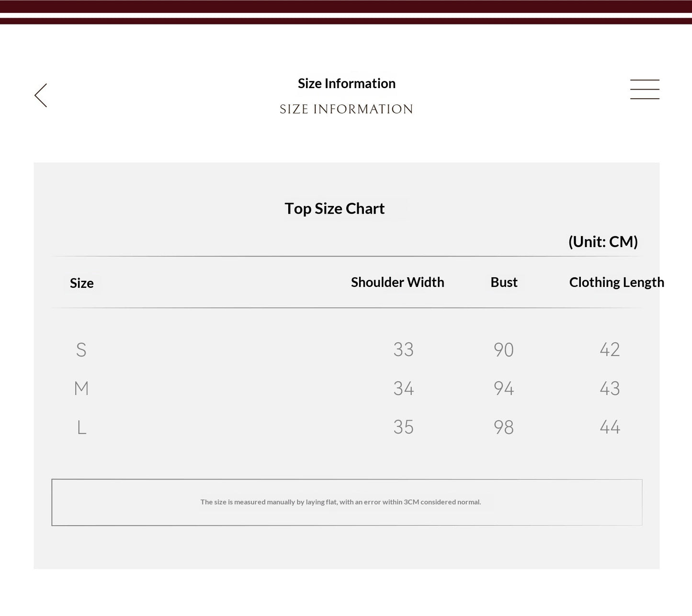692x616 pixels.
Task: Select the SIZE INFORMATION subtitle text
Action: pyautogui.click(x=346, y=109)
